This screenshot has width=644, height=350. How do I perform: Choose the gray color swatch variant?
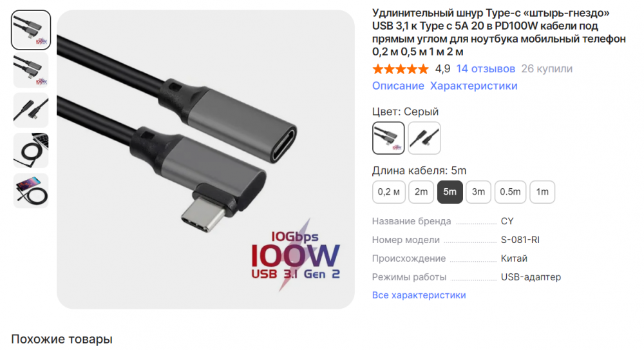click(x=388, y=138)
